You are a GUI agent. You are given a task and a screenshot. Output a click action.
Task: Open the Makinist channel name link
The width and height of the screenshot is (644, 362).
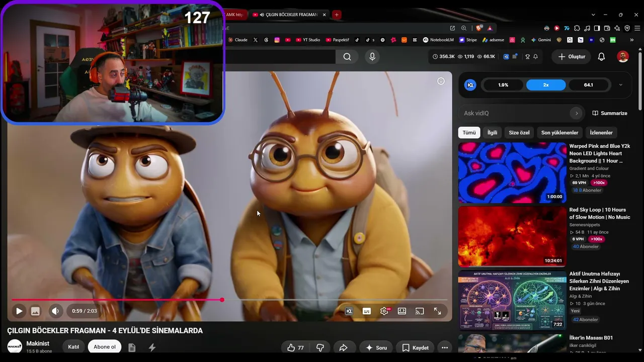38,343
